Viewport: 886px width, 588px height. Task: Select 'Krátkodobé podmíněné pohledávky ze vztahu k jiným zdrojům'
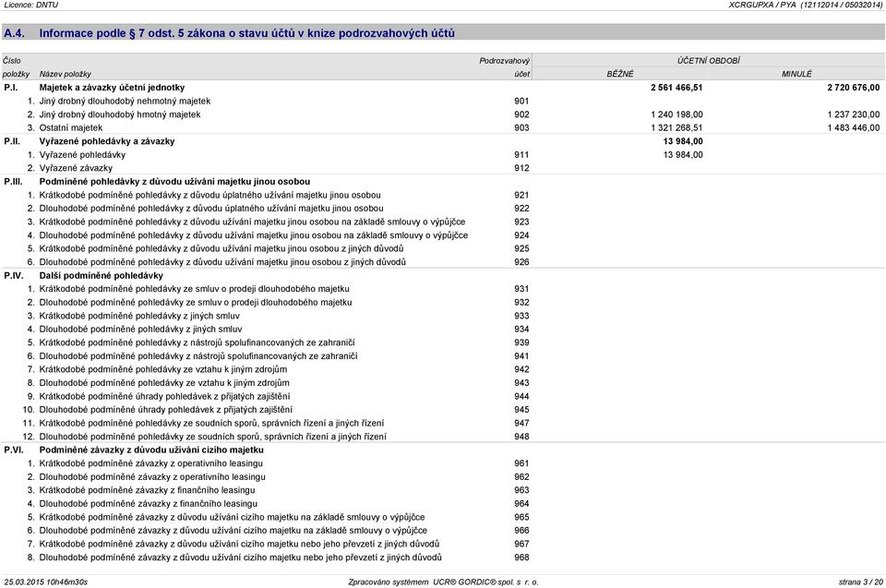tap(163, 370)
